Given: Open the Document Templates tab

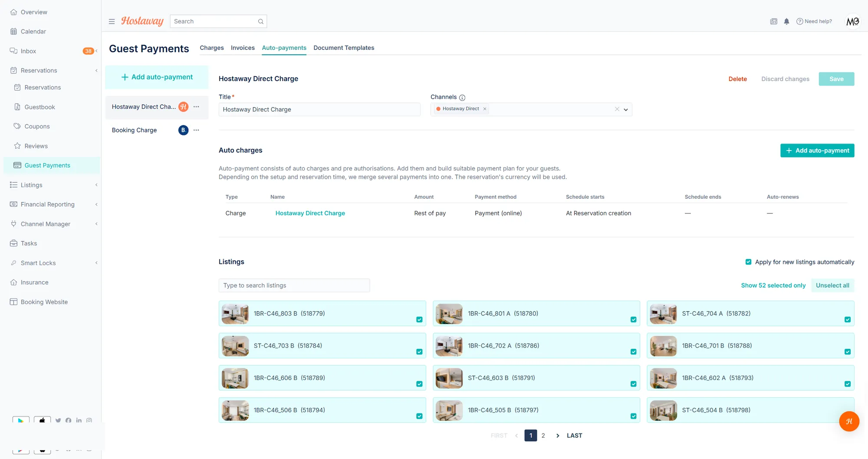Looking at the screenshot, I should click(344, 48).
